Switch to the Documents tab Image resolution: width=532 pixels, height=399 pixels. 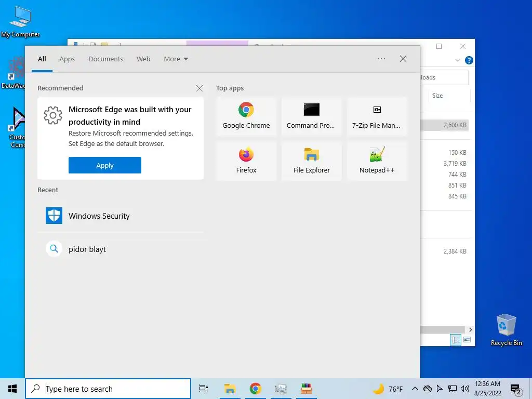click(x=106, y=59)
